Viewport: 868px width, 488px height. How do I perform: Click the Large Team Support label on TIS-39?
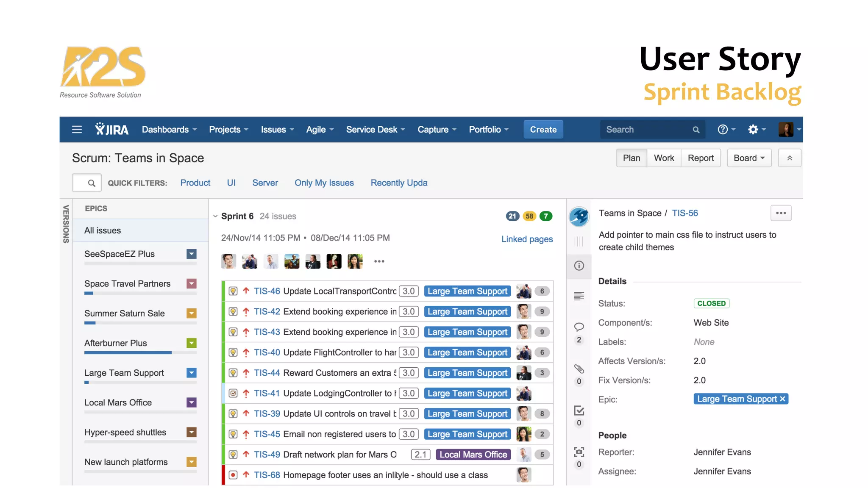(x=467, y=414)
